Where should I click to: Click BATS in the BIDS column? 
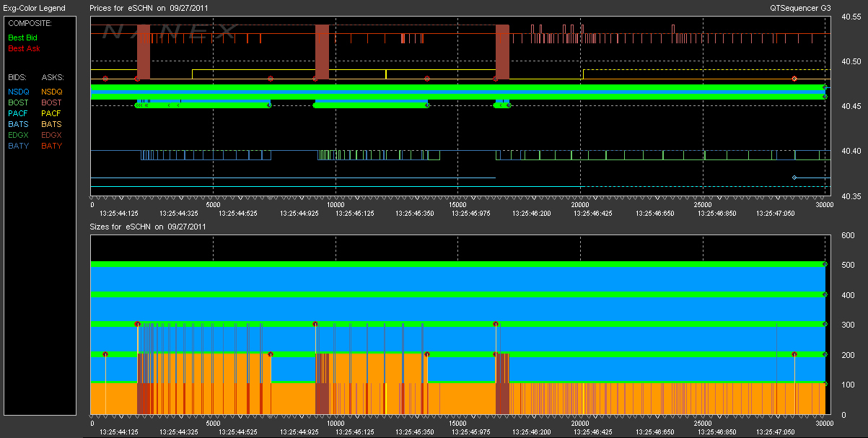click(18, 124)
